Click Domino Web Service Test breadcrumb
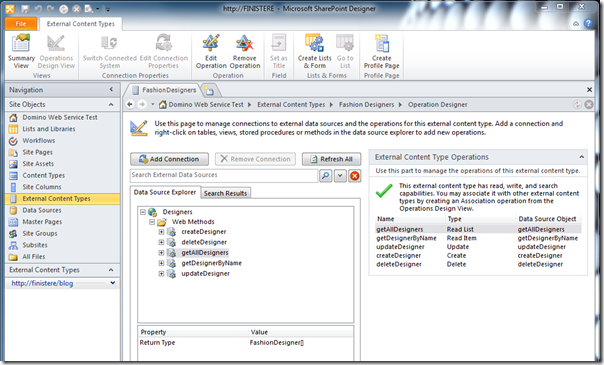Image resolution: width=604 pixels, height=365 pixels. (206, 104)
